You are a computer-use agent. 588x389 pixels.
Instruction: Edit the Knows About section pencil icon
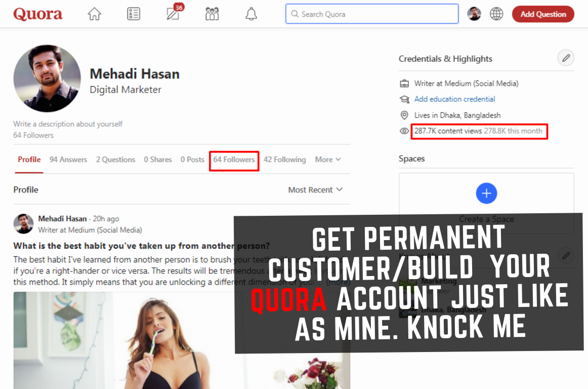[x=566, y=256]
